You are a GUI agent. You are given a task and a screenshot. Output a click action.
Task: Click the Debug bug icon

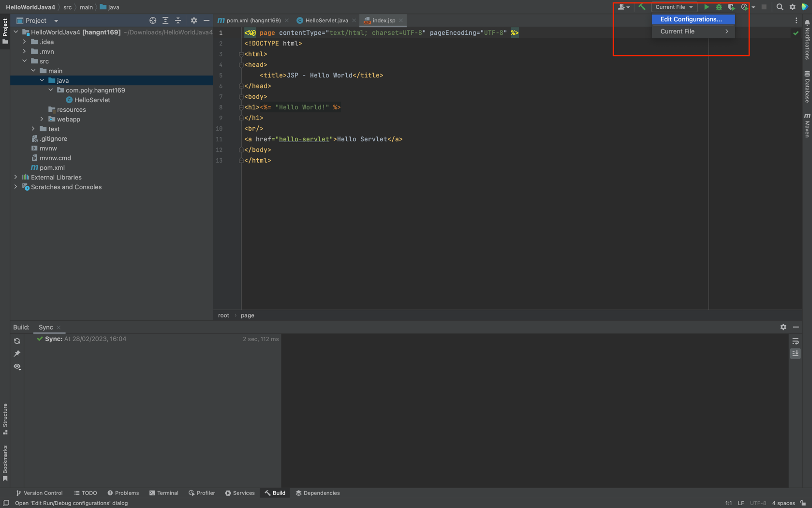pyautogui.click(x=719, y=7)
